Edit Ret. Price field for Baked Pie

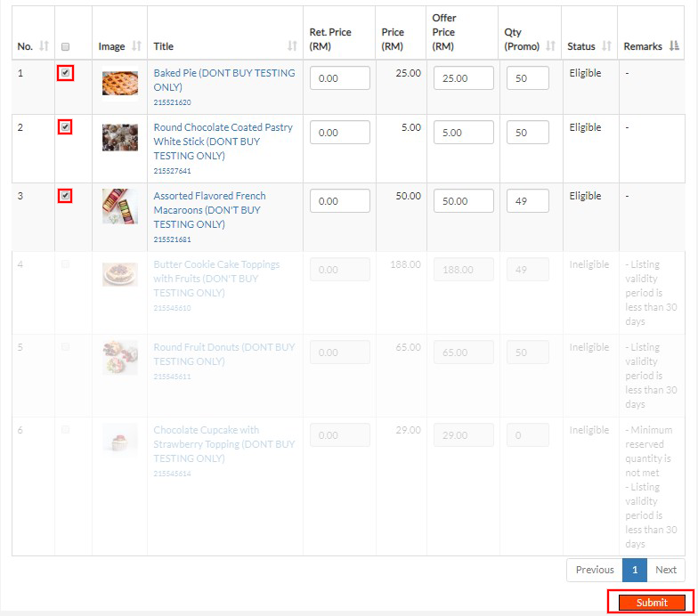[x=340, y=78]
